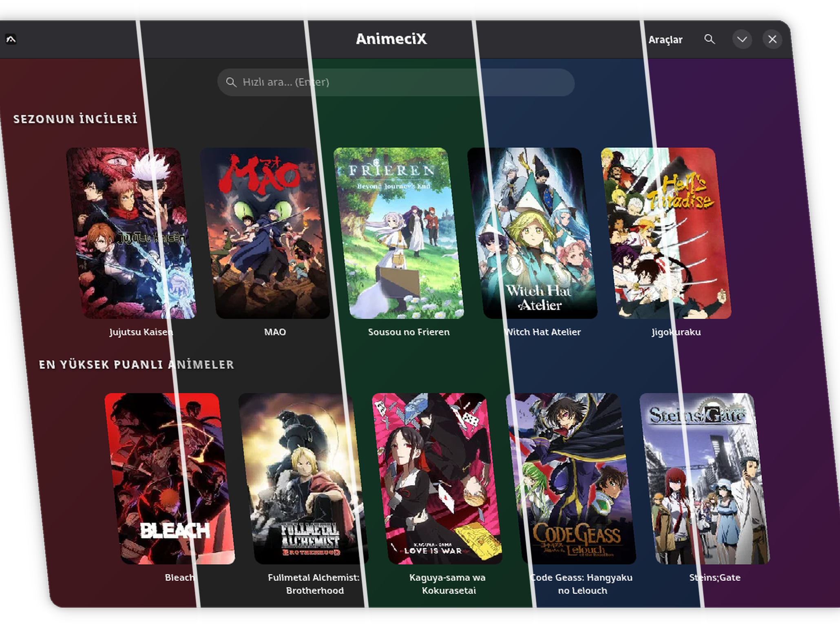
Task: Click the 'Kaguya-sama wa Kokurasetai' title text
Action: (447, 584)
